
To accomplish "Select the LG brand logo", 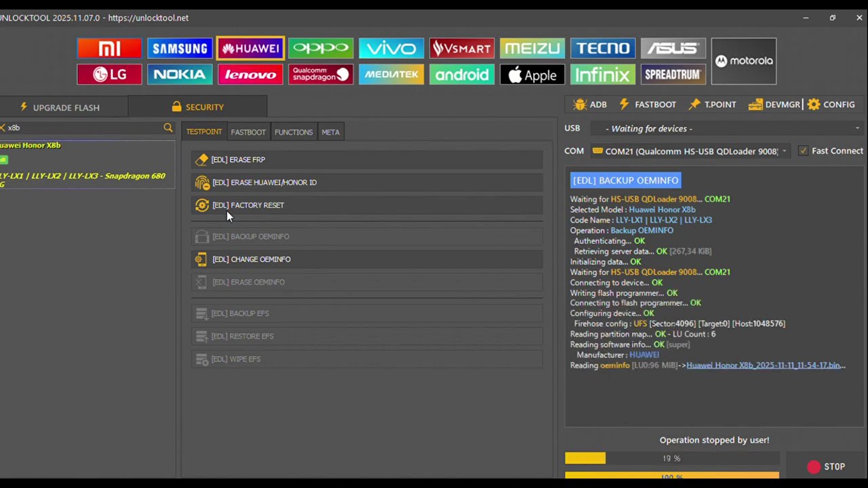I will 109,75.
